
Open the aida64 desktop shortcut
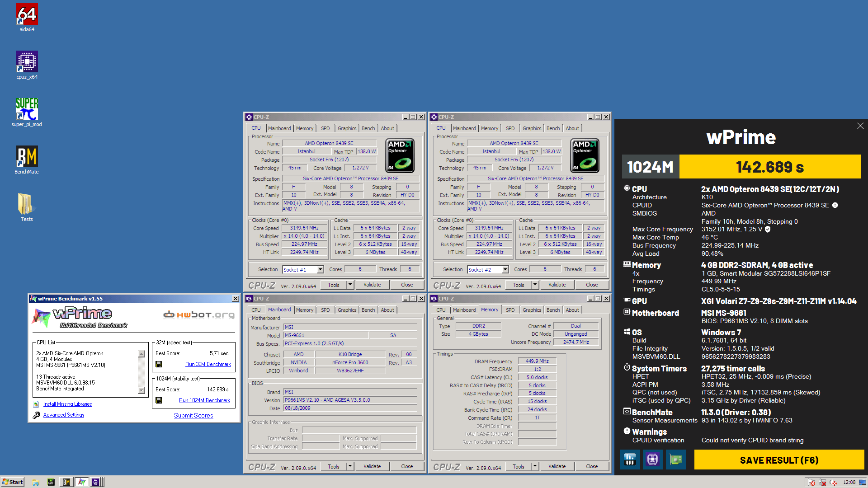pyautogui.click(x=27, y=18)
